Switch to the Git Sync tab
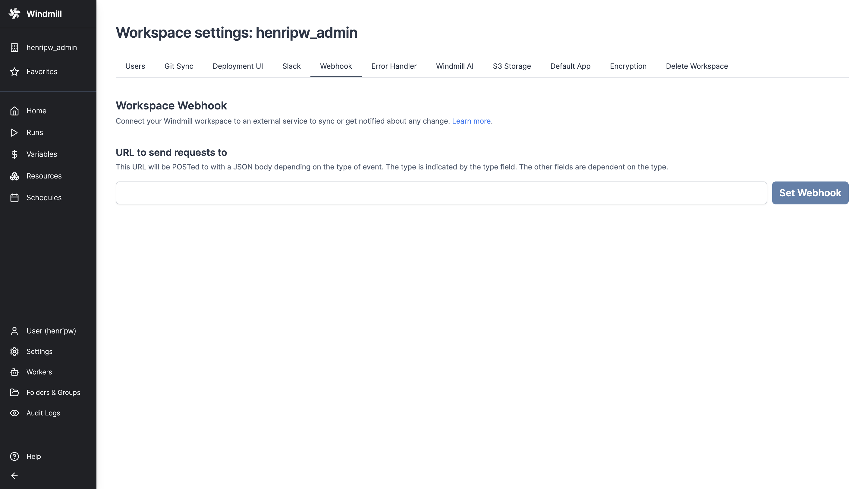 pyautogui.click(x=179, y=66)
